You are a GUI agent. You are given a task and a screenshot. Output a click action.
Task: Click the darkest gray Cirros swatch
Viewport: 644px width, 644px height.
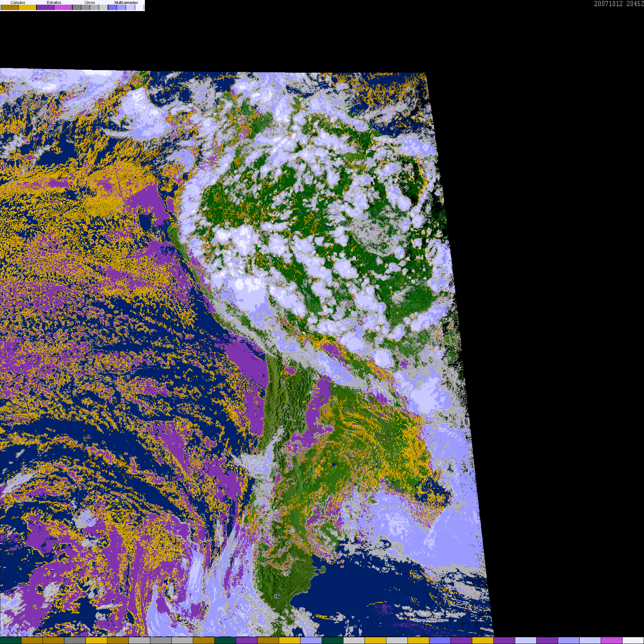[x=77, y=7]
